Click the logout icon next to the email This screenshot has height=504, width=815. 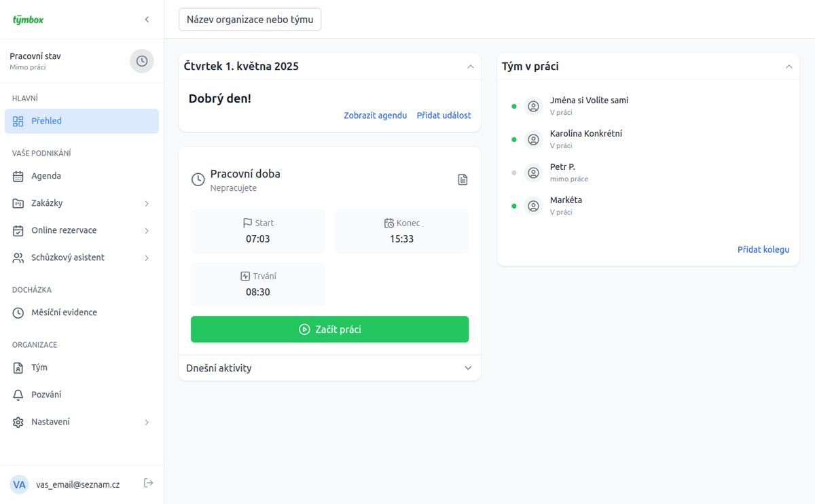149,483
